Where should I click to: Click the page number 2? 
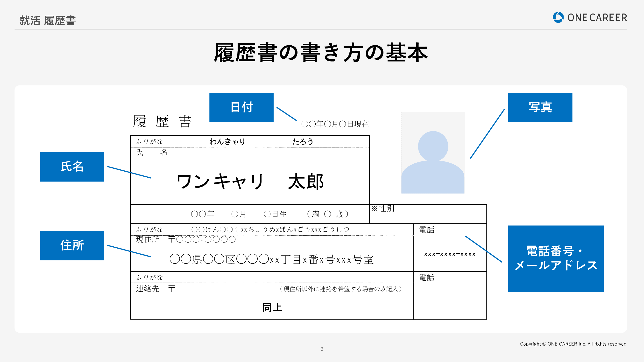click(322, 349)
